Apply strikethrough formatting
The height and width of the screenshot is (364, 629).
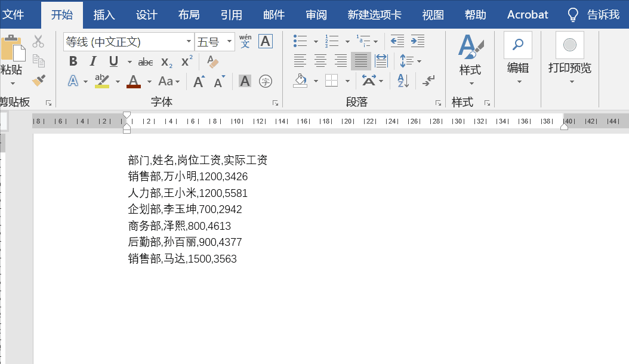coord(146,62)
